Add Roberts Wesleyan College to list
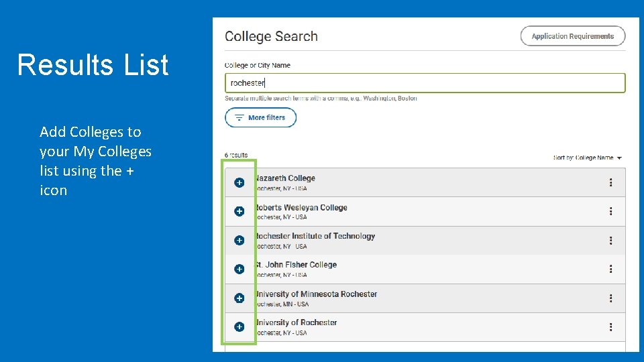The width and height of the screenshot is (644, 362). 239,211
